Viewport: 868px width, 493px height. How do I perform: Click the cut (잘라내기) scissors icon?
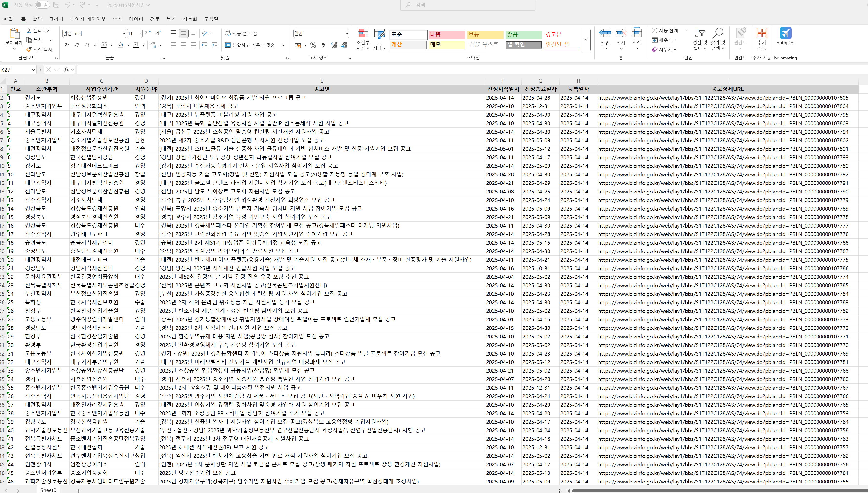pyautogui.click(x=29, y=30)
